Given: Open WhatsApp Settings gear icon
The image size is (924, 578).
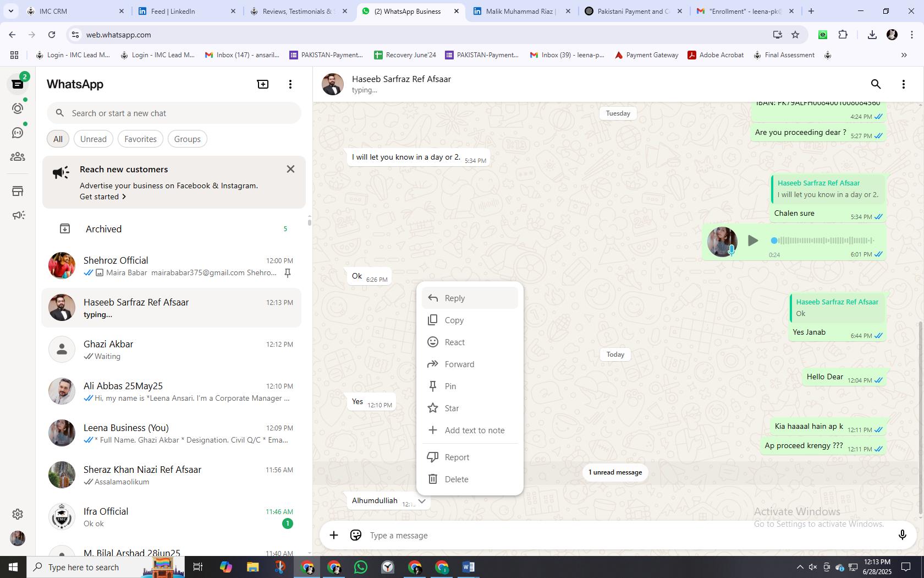Looking at the screenshot, I should coord(18,514).
